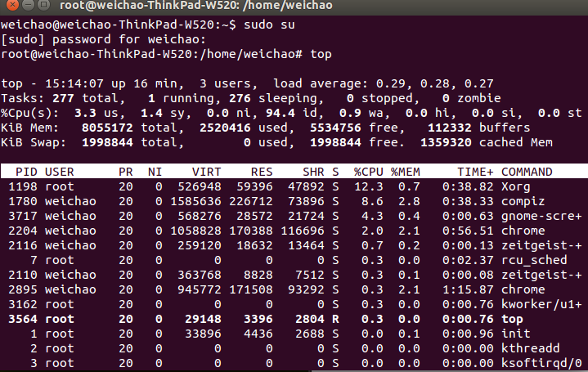Click the 'KiB Swap:' label
The height and width of the screenshot is (372, 588).
pyautogui.click(x=34, y=142)
